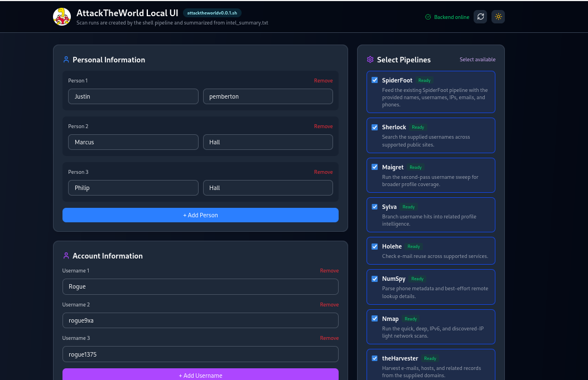Edit last name field containing pemberton
Image resolution: width=588 pixels, height=380 pixels.
[x=268, y=96]
